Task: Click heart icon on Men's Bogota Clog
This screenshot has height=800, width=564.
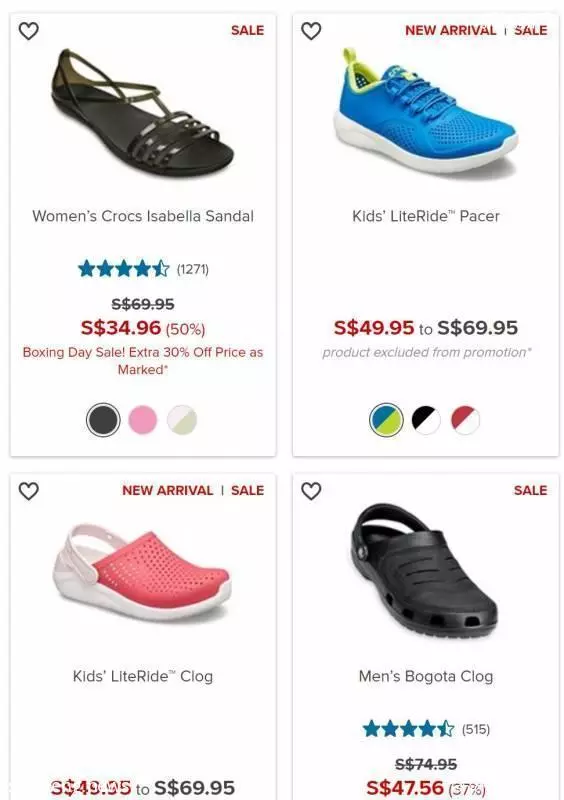Action: tap(311, 491)
